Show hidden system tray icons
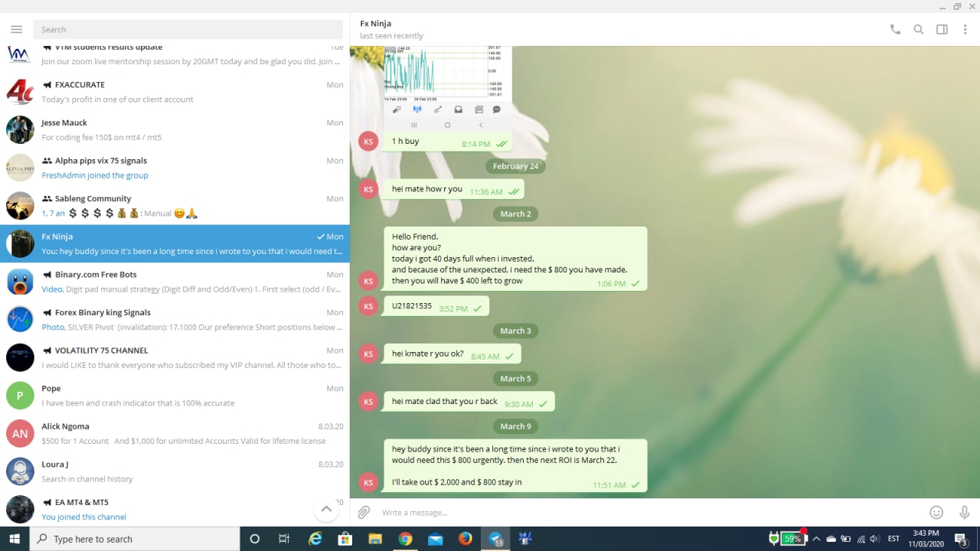Viewport: 980px width, 551px height. point(816,539)
